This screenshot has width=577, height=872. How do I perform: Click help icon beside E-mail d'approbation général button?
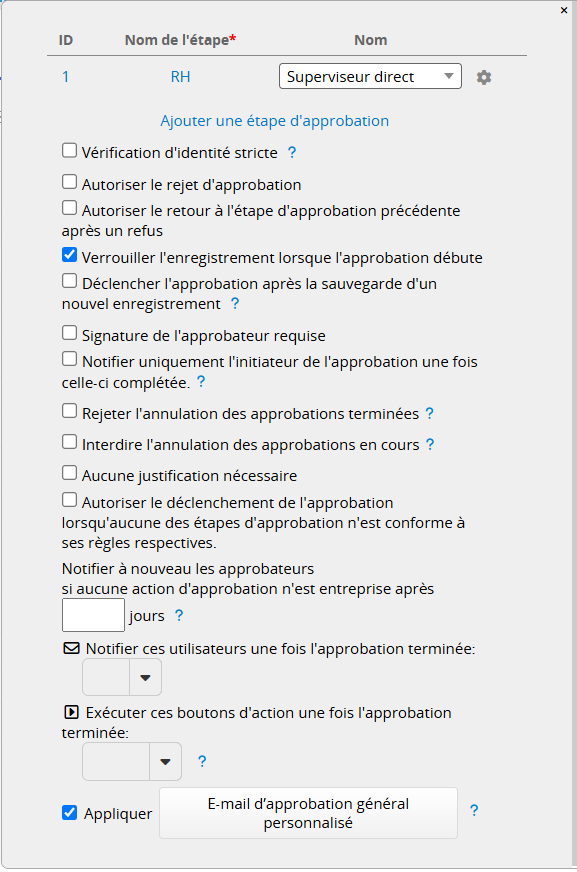tap(474, 810)
